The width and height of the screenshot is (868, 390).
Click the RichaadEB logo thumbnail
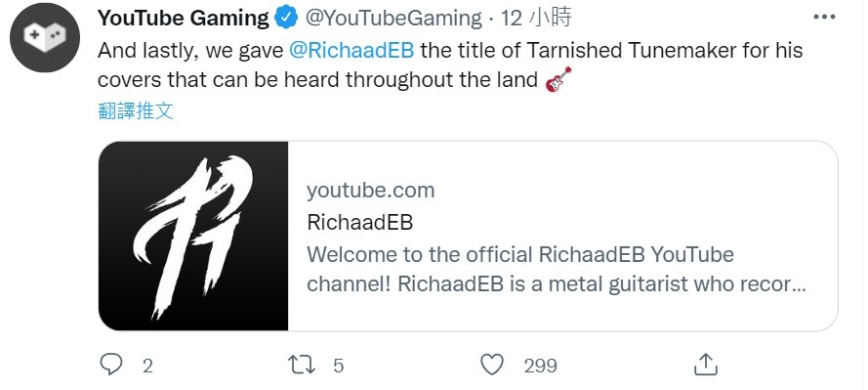193,236
